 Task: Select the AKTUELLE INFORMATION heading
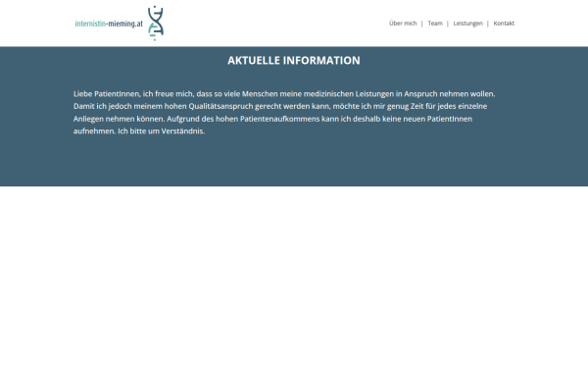(x=294, y=61)
